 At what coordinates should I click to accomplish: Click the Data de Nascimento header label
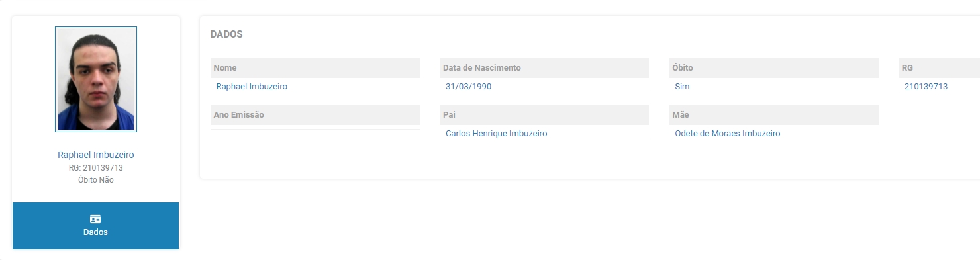point(482,68)
